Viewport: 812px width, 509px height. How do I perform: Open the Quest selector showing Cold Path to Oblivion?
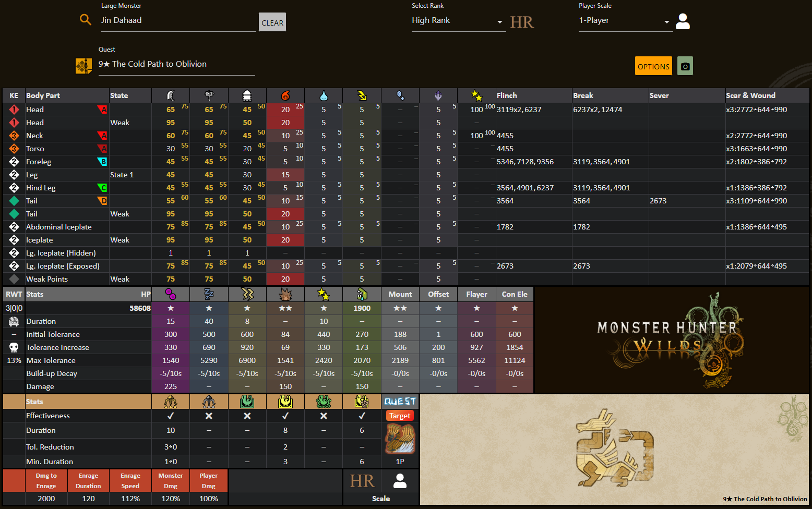pos(176,65)
